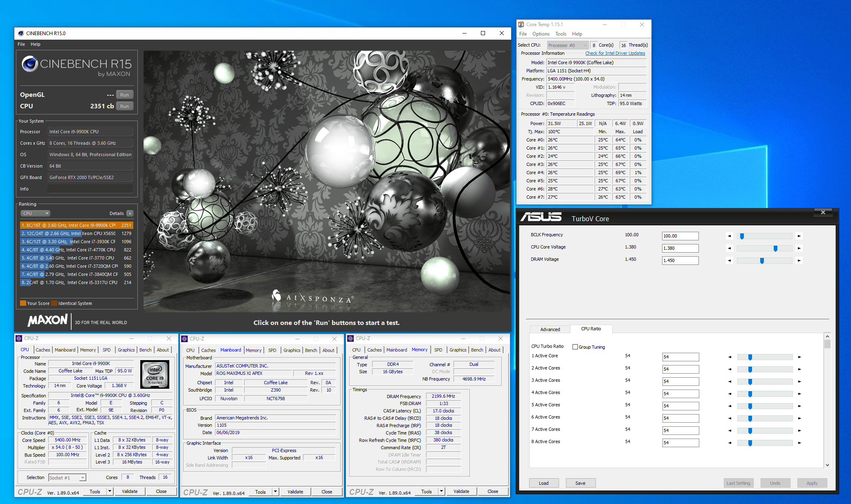
Task: Raise 3 Active Cores ratio arrow
Action: pos(799,381)
